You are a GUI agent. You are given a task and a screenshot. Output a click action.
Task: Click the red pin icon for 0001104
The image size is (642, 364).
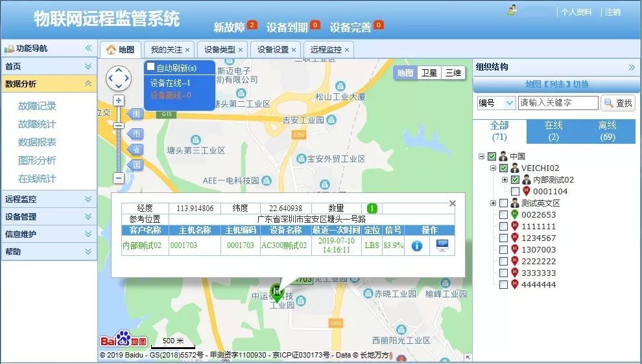point(527,191)
